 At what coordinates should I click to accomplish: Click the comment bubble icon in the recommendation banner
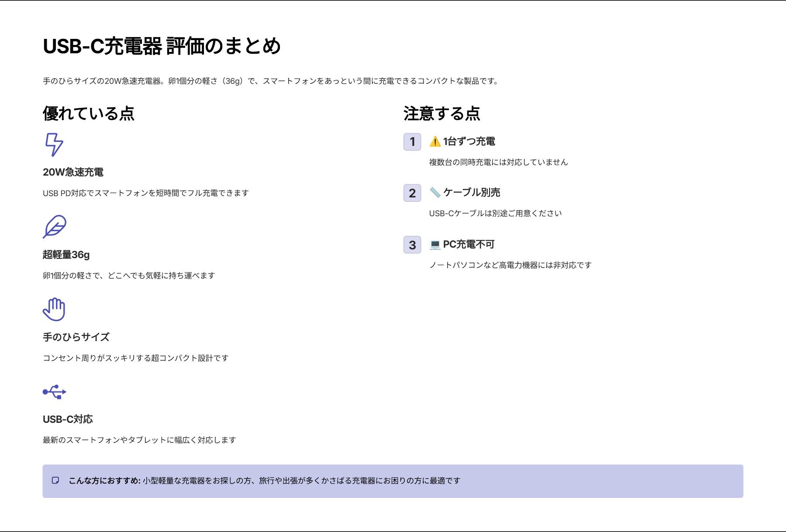tap(55, 480)
